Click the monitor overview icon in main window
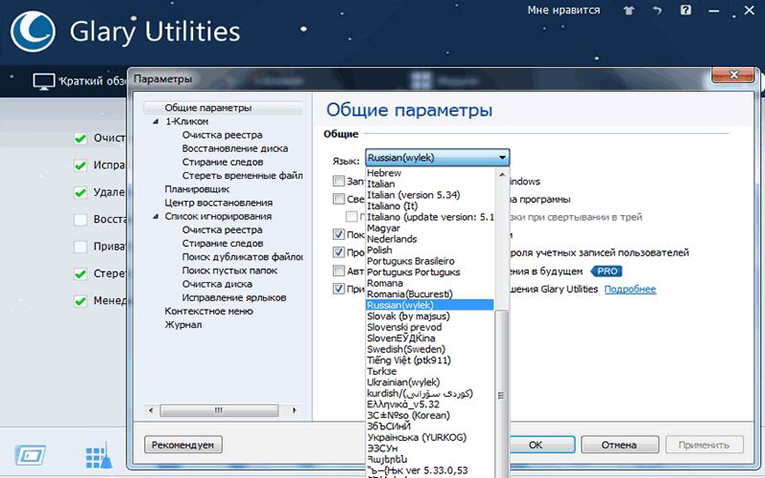Screen dimensions: 765x478 44,81
